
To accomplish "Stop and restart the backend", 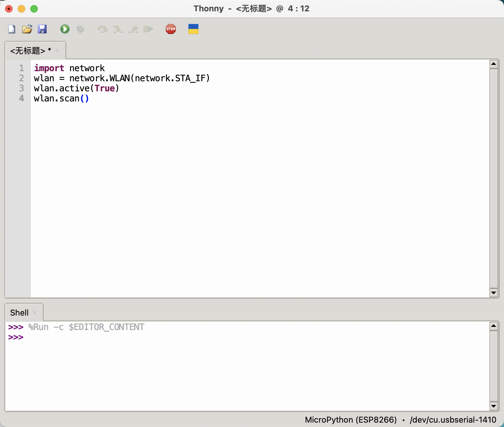I will [x=170, y=29].
